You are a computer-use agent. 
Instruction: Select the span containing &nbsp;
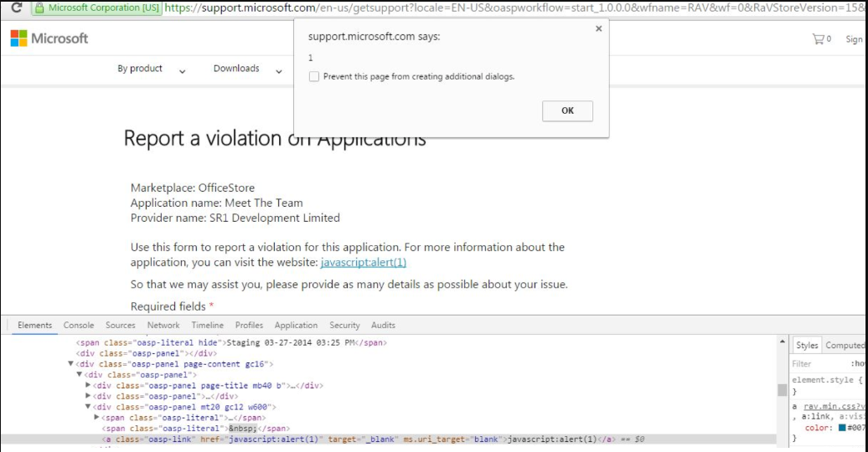[x=196, y=429]
